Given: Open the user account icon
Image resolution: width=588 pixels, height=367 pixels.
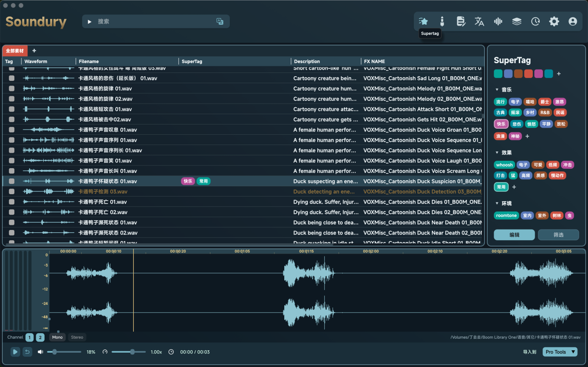Looking at the screenshot, I should [x=573, y=21].
